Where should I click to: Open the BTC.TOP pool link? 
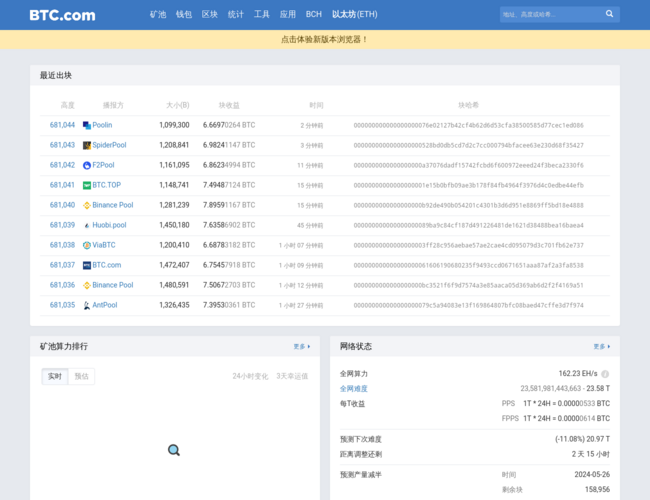pos(107,185)
